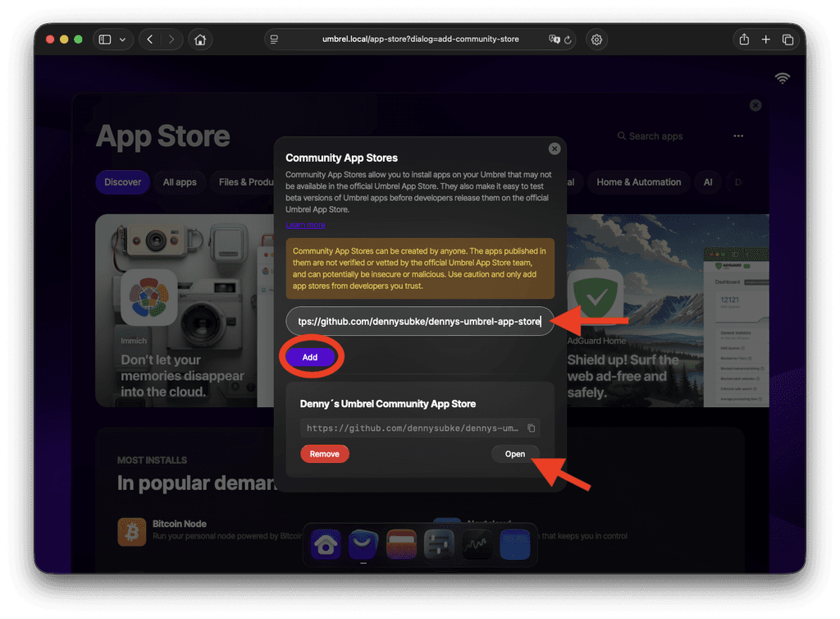
Task: Switch to the Discover tab
Action: (122, 182)
